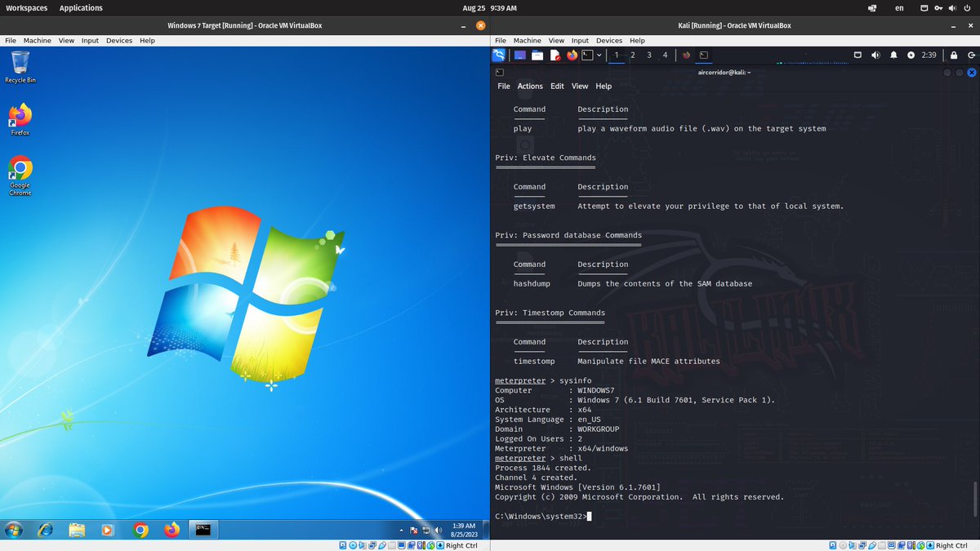Open Kali notifications bell

click(893, 55)
